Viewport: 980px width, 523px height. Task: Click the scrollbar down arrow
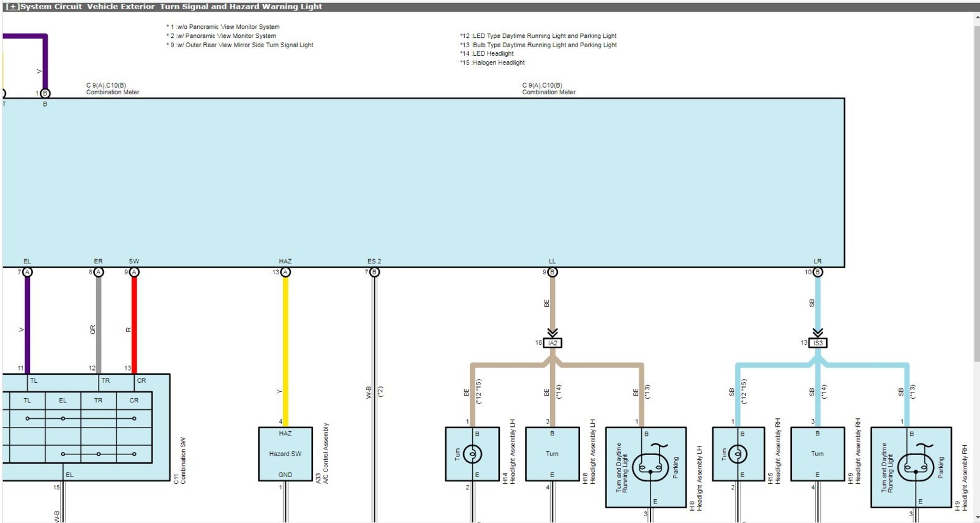976,517
